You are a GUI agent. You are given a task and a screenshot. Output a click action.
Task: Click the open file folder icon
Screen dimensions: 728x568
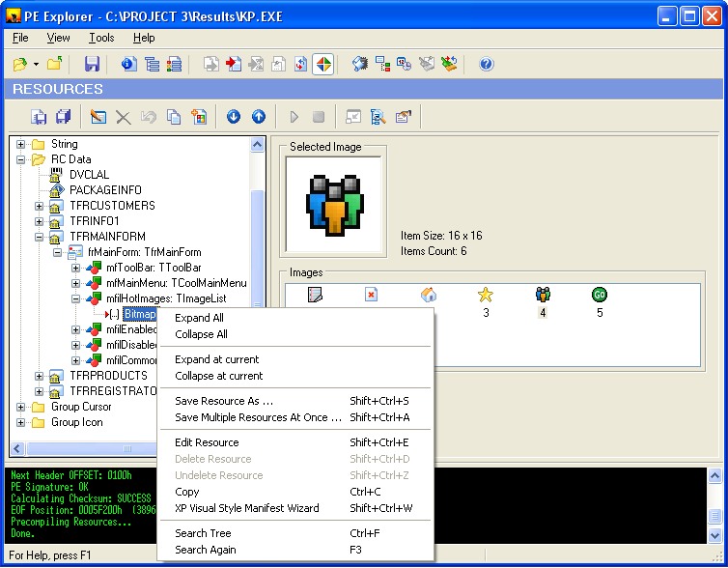coord(20,65)
